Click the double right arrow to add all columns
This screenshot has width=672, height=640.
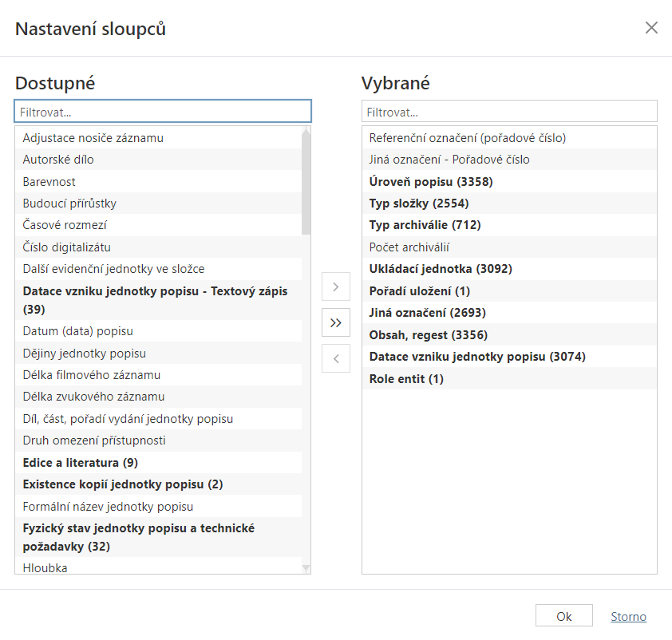(x=336, y=322)
